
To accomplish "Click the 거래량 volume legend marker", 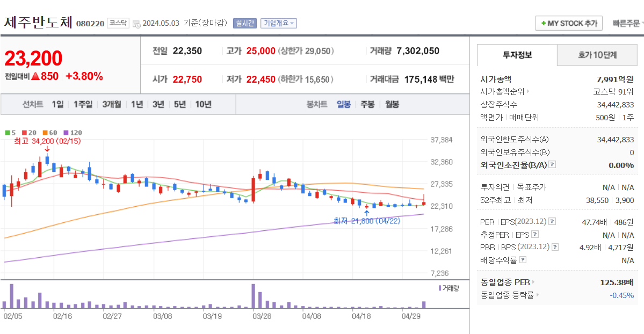I will (448, 288).
